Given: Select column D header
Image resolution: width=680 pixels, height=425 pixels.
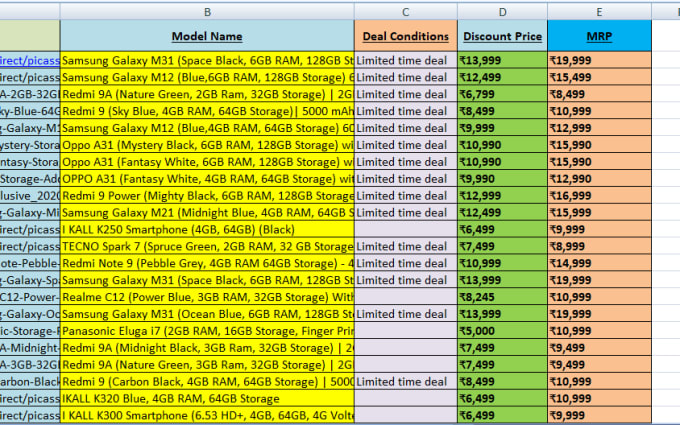Looking at the screenshot, I should [502, 12].
